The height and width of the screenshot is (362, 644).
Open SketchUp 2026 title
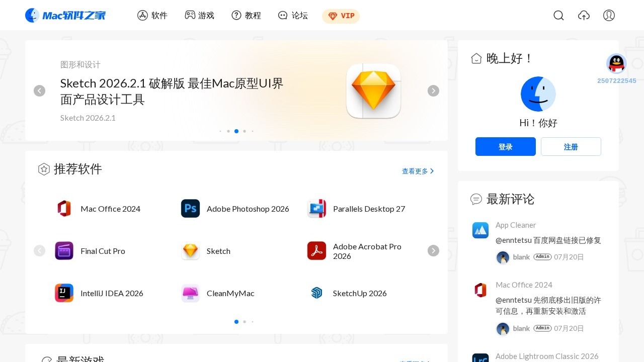click(x=360, y=293)
